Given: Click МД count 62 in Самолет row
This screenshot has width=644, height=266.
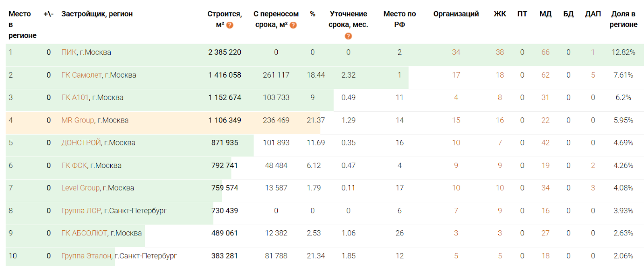Looking at the screenshot, I should pos(545,75).
